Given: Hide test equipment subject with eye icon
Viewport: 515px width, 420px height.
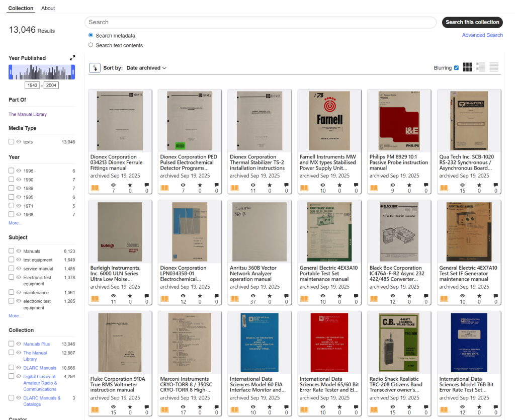Looking at the screenshot, I should [19, 260].
